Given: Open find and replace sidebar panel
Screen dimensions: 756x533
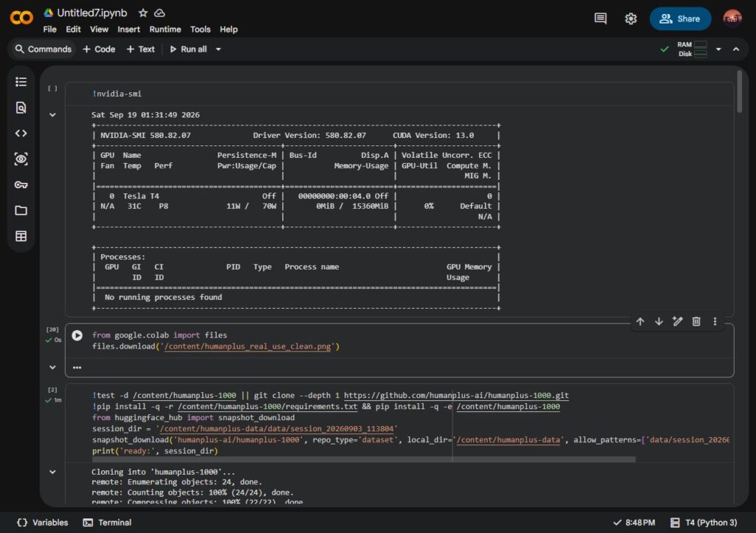Looking at the screenshot, I should coord(21,108).
